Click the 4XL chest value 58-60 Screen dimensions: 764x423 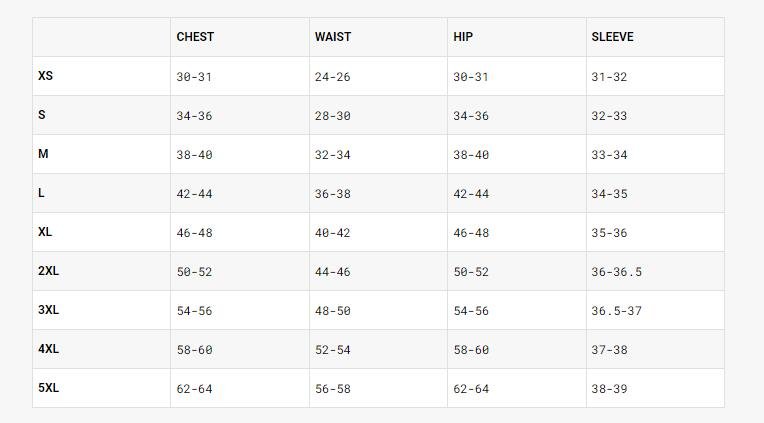tap(194, 350)
